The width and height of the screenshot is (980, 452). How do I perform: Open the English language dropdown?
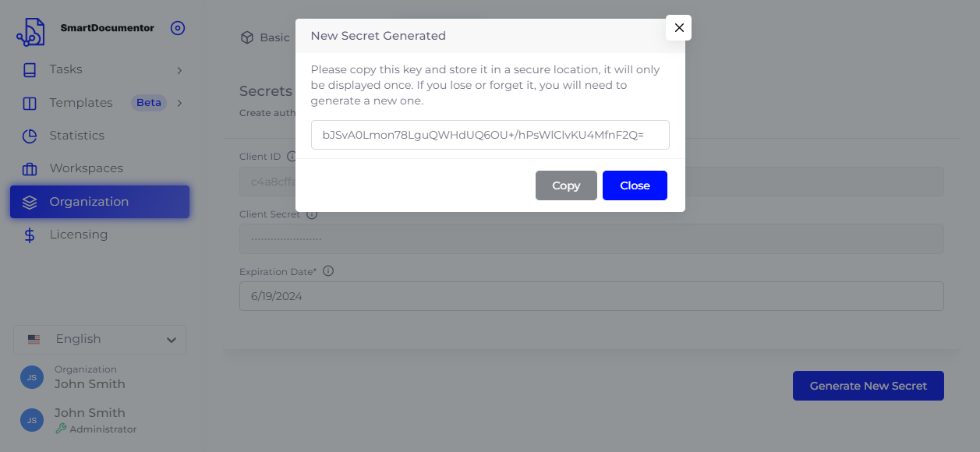tap(100, 340)
